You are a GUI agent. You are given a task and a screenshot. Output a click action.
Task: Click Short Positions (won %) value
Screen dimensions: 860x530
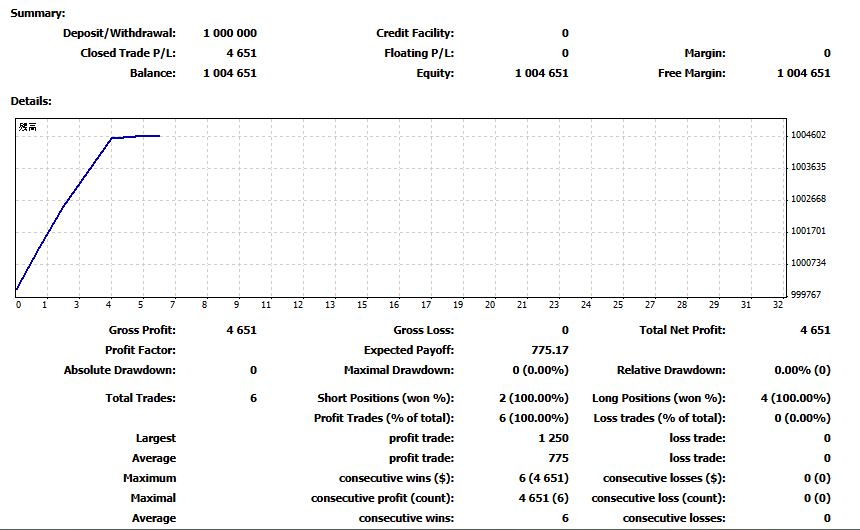tap(534, 398)
